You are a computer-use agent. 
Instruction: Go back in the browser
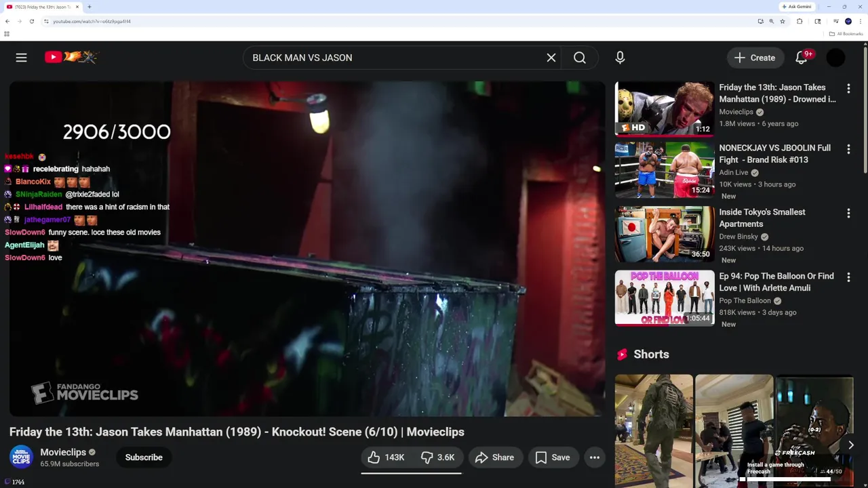click(x=7, y=21)
